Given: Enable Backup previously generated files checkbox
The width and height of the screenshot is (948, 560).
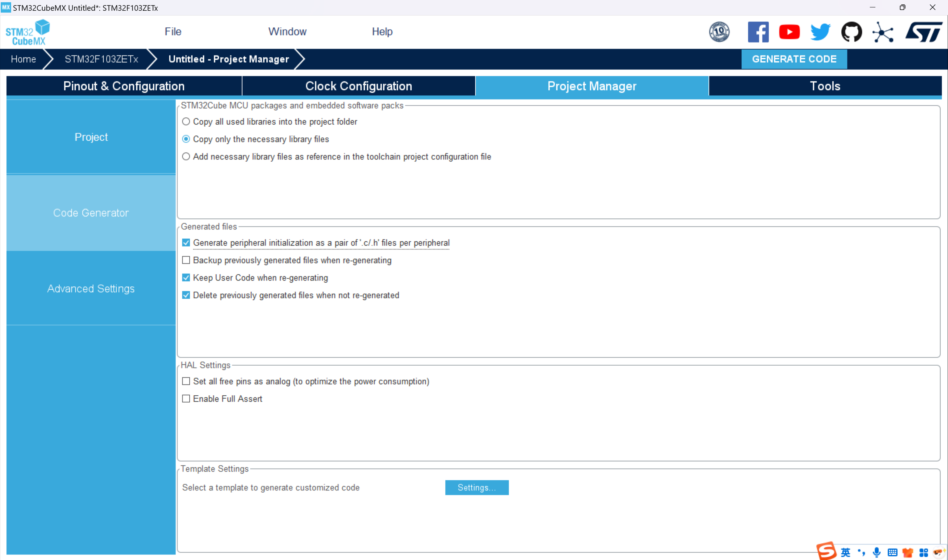Looking at the screenshot, I should (186, 260).
